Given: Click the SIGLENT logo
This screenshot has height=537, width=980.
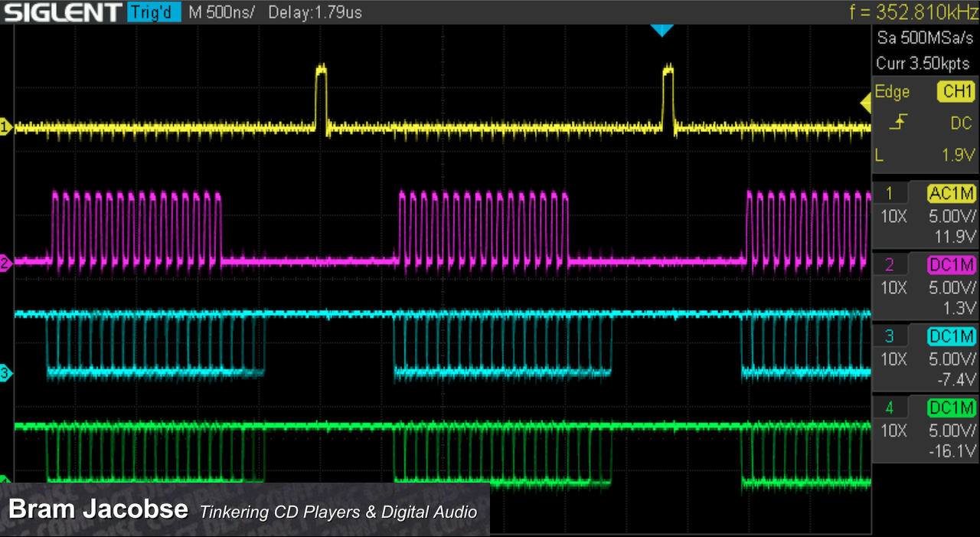Looking at the screenshot, I should click(63, 12).
